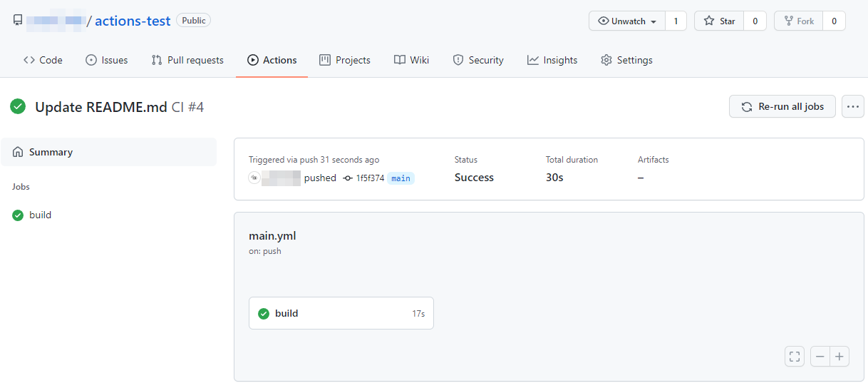
Task: Zoom out the workflow graph
Action: (x=820, y=357)
